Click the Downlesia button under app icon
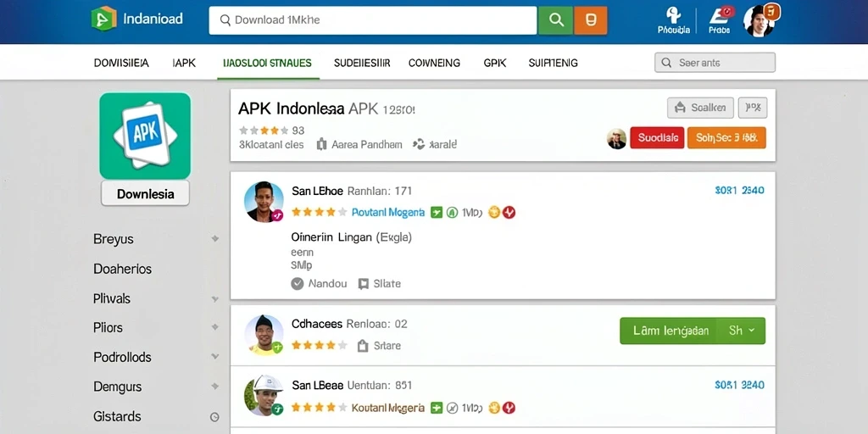This screenshot has width=868, height=434. pos(145,194)
